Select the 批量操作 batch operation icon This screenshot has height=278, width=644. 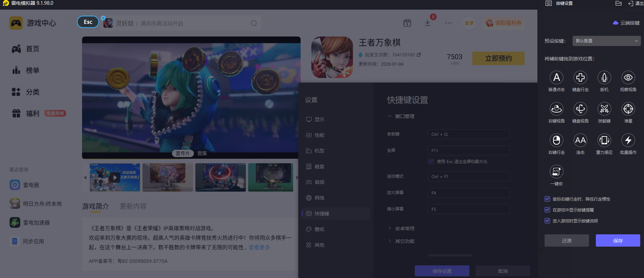pos(628,140)
